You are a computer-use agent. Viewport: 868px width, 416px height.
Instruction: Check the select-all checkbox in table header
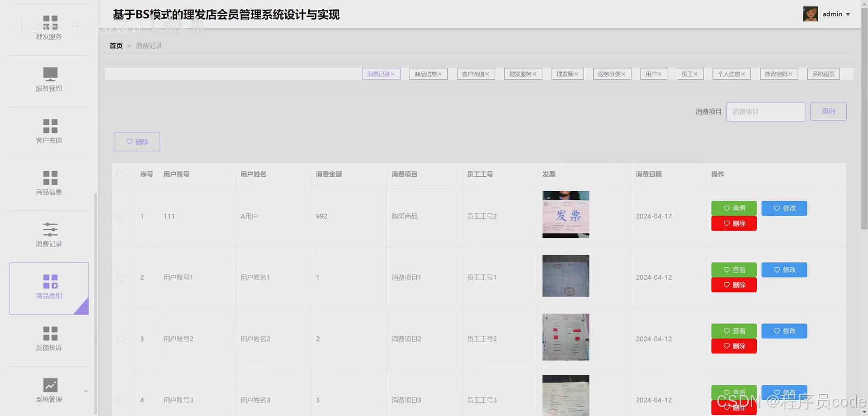120,174
